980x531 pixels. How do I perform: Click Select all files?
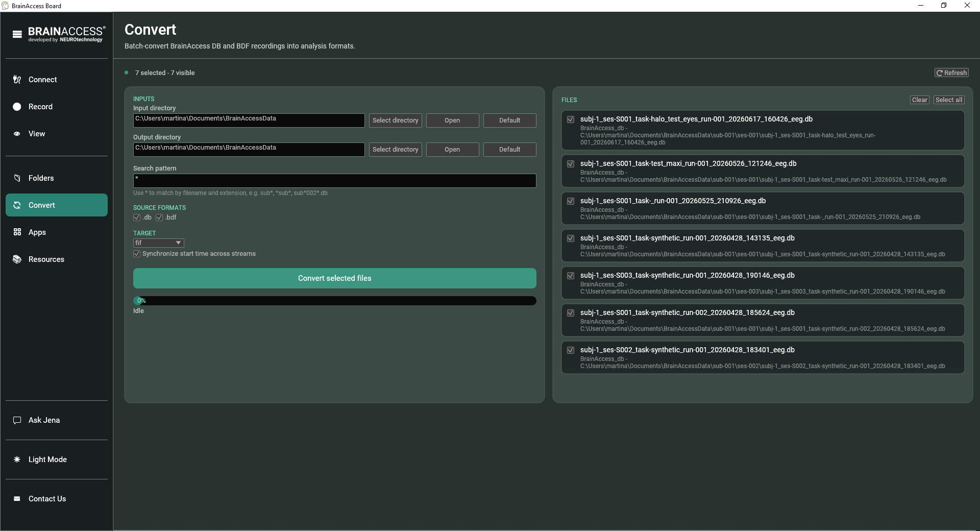click(949, 100)
